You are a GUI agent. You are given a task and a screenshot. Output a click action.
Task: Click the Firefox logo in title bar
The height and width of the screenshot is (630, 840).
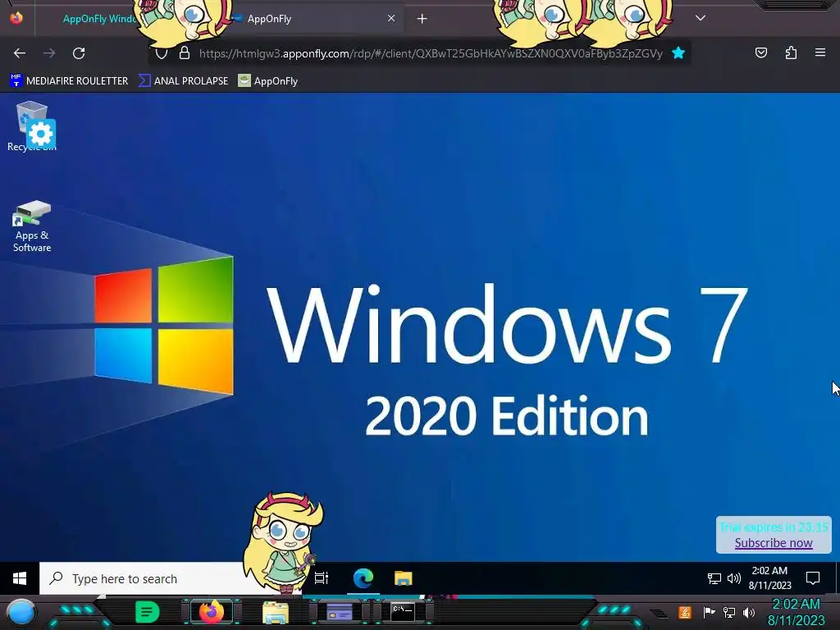(16, 18)
